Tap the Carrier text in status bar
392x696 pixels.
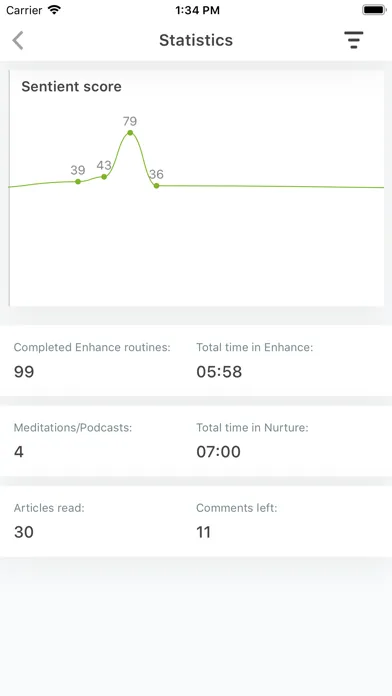coord(25,10)
